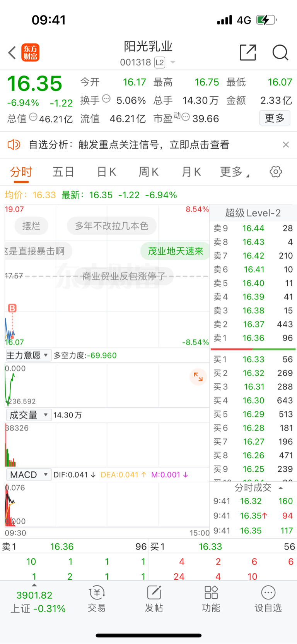Select 卖2 row at 16.37
This screenshot has width=297, height=644.
pos(253,324)
